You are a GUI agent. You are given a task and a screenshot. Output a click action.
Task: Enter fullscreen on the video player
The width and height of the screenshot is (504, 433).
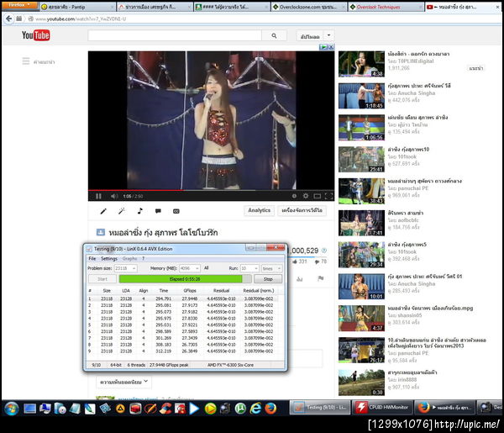pyautogui.click(x=328, y=196)
